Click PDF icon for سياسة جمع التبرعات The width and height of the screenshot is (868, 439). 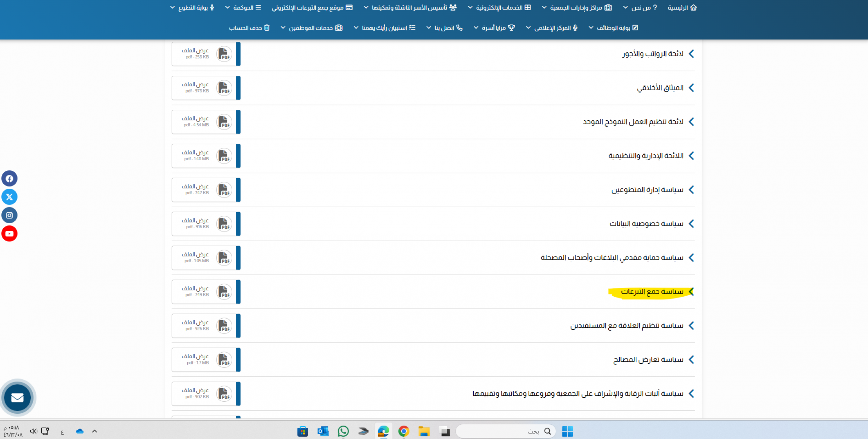pos(224,292)
